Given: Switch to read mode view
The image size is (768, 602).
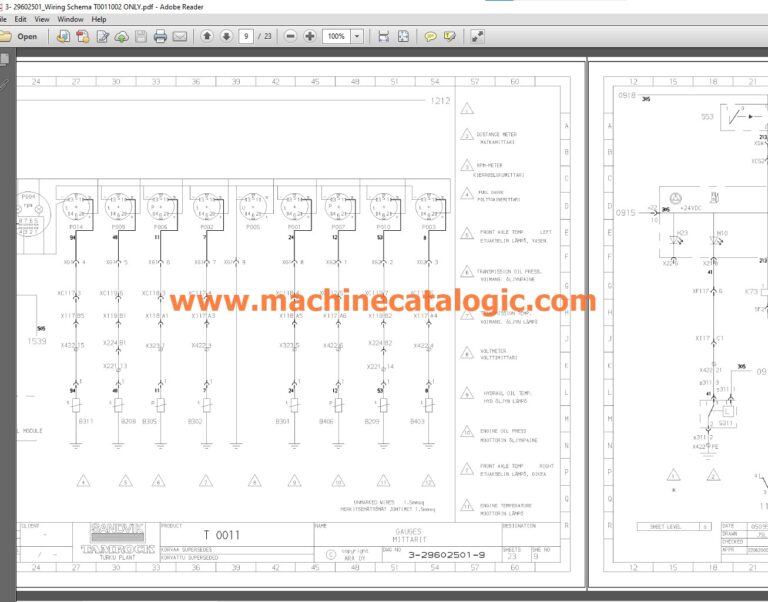Looking at the screenshot, I should coord(477,36).
